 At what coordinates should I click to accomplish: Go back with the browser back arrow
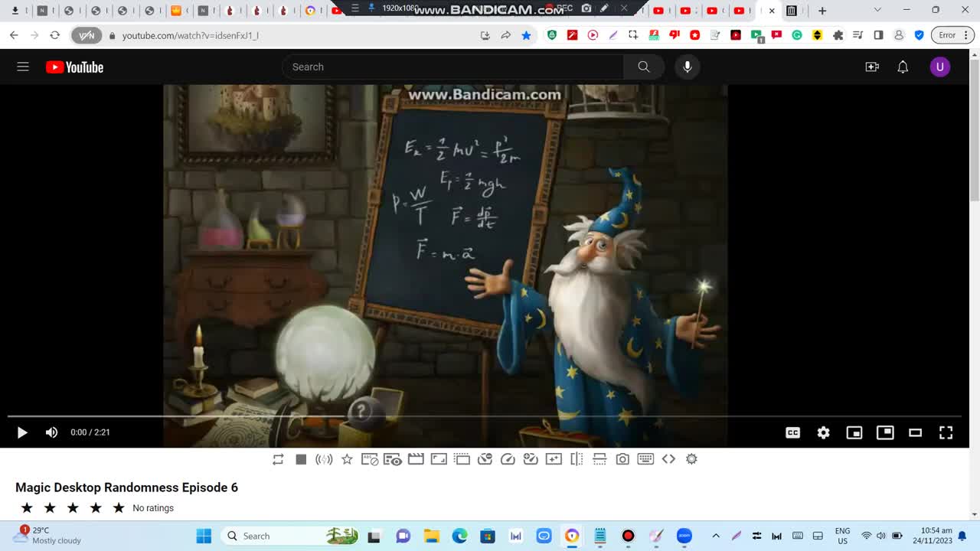[x=14, y=35]
